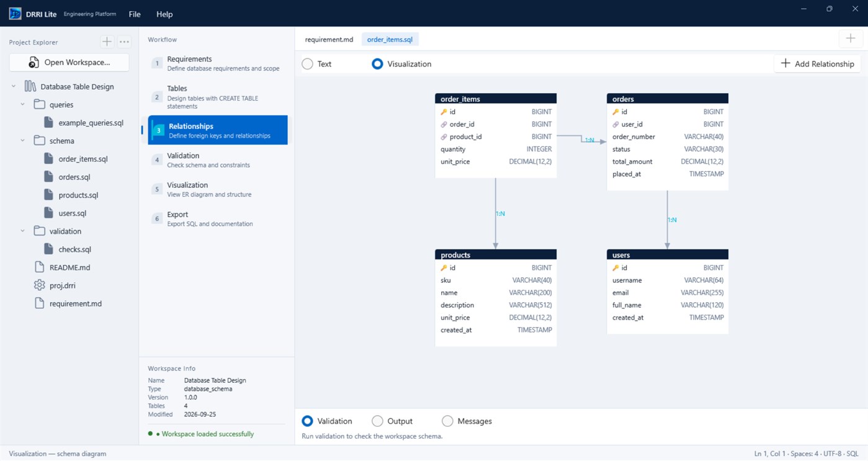This screenshot has width=868, height=461.
Task: Switch to the requirement.md tab
Action: 329,39
